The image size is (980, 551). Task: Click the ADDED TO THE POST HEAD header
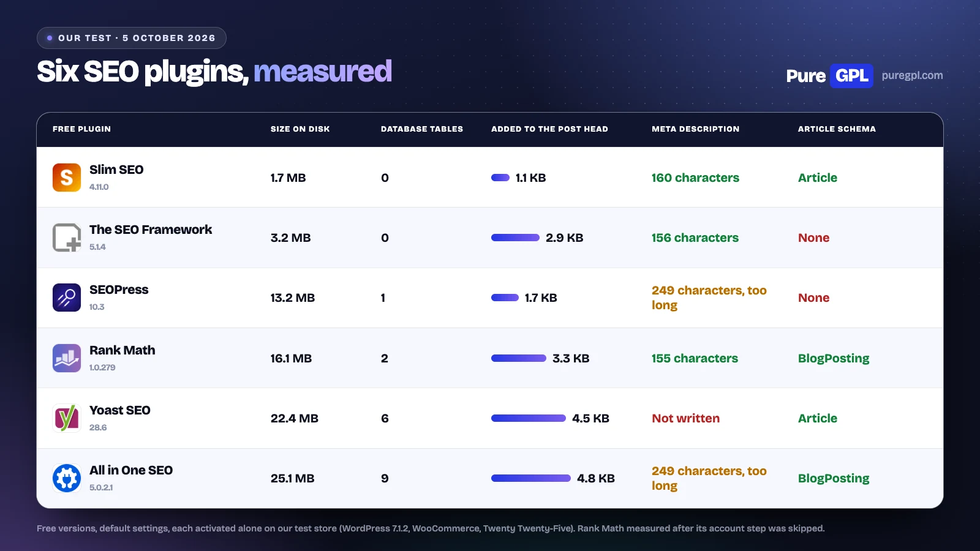click(549, 129)
